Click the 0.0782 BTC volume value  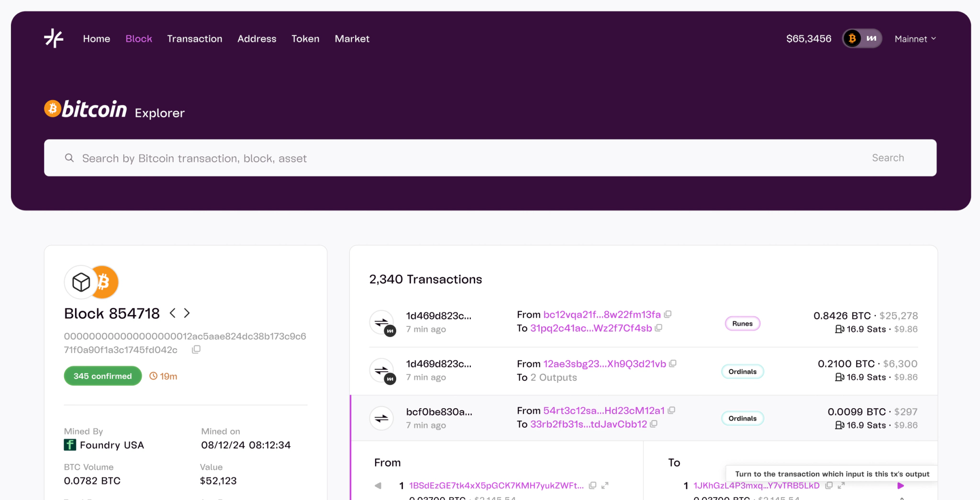click(x=92, y=481)
